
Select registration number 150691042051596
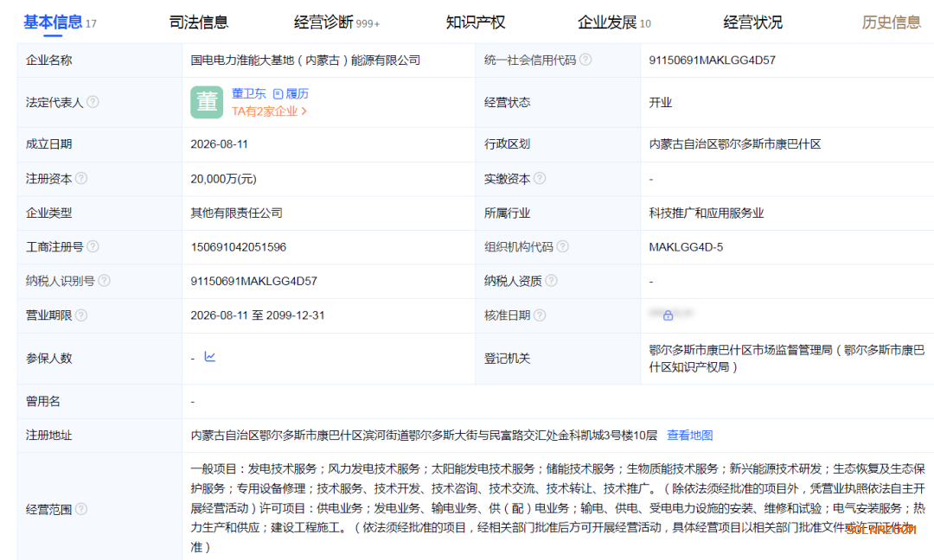click(x=239, y=247)
